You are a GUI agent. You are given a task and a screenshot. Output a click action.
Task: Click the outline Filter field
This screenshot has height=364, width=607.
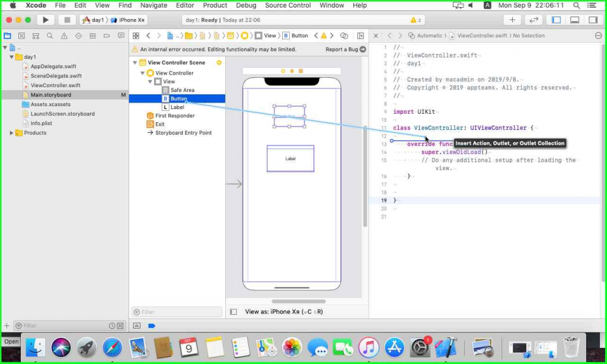177,312
